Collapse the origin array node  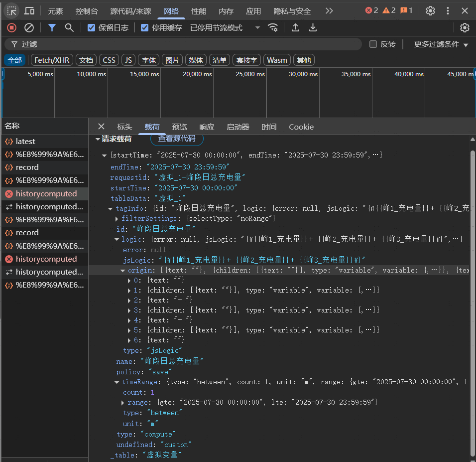coord(122,271)
